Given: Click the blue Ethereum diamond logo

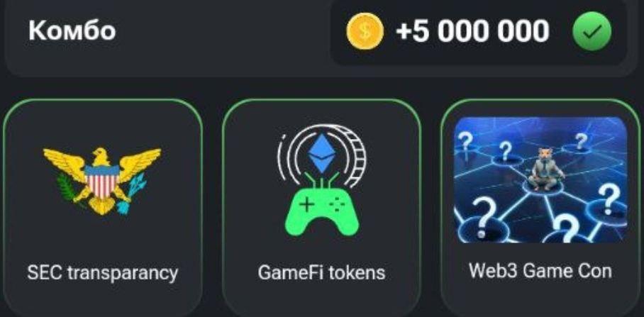Looking at the screenshot, I should click(x=322, y=153).
